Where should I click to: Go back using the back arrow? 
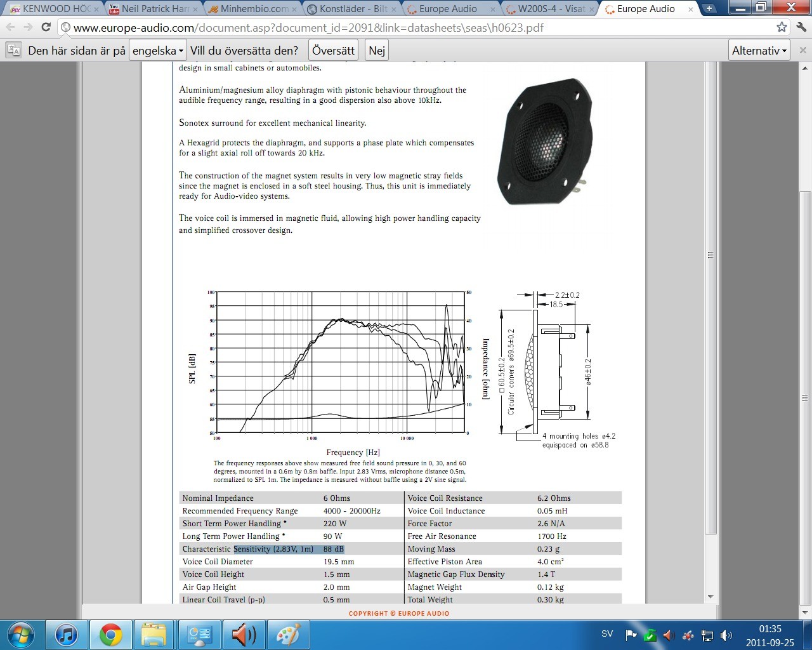pos(10,27)
